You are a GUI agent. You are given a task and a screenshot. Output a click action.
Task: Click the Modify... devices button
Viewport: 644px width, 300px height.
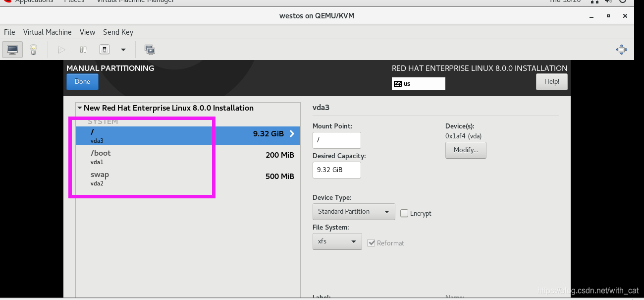(x=466, y=150)
